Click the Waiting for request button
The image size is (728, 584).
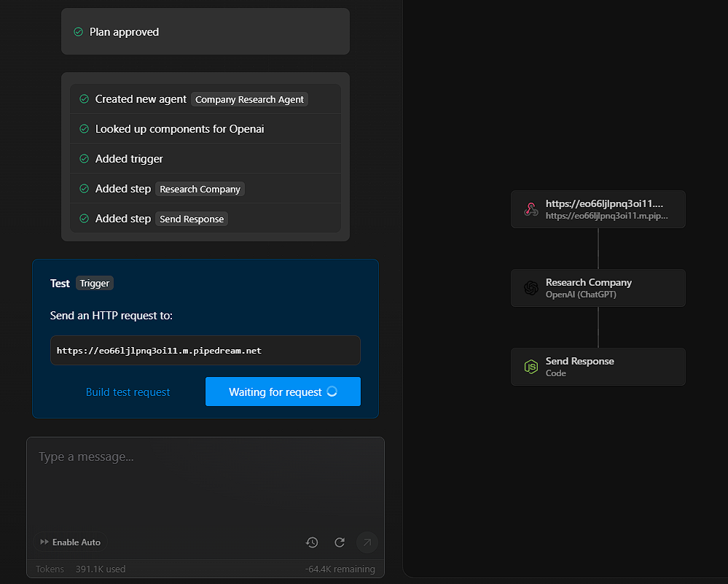283,392
